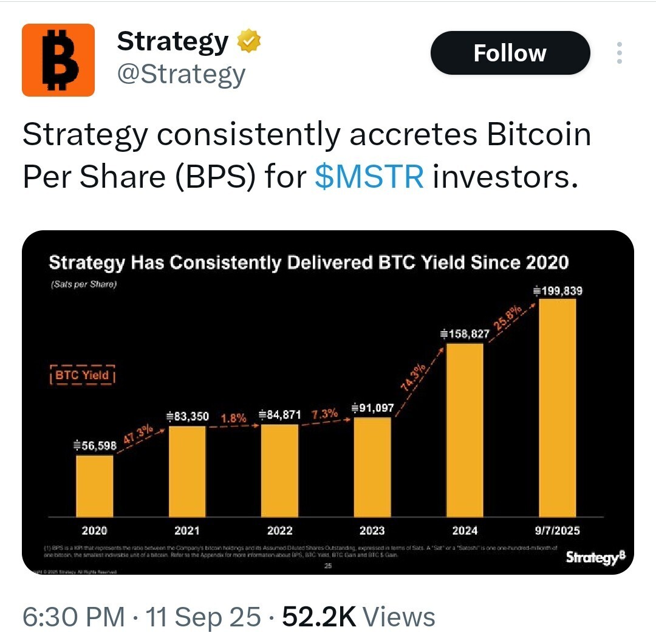Image resolution: width=656 pixels, height=644 pixels.
Task: Click the Strategy logo in the chart corner
Action: [x=596, y=557]
